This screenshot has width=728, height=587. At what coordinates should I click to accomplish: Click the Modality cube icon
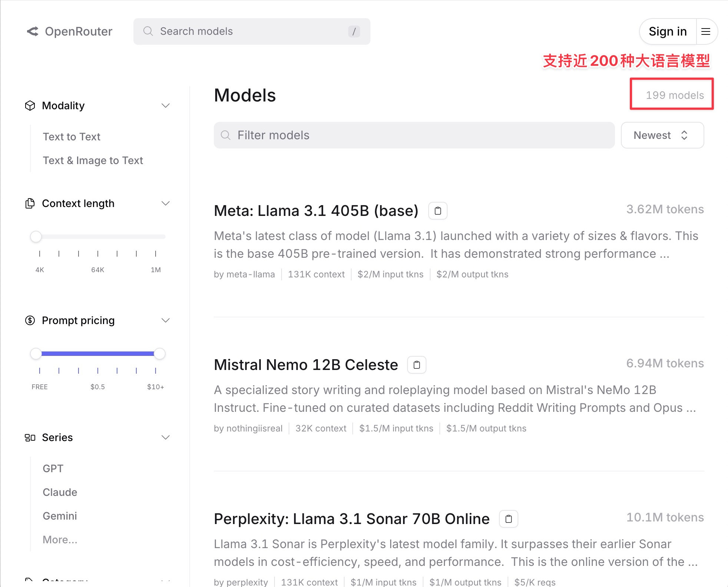[x=30, y=106]
